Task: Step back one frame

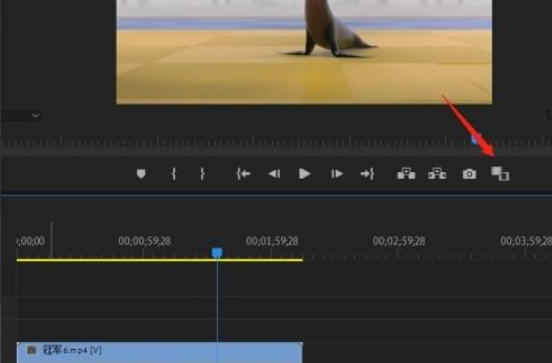Action: (274, 174)
